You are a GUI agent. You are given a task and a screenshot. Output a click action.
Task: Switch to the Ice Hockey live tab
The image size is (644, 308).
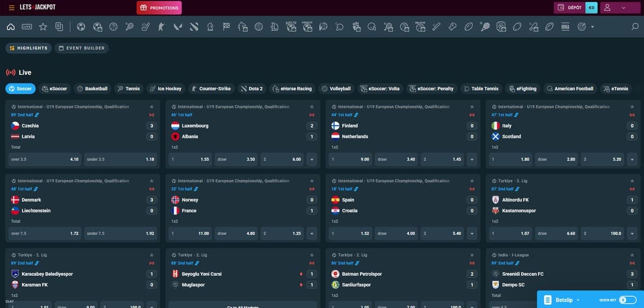pyautogui.click(x=166, y=89)
